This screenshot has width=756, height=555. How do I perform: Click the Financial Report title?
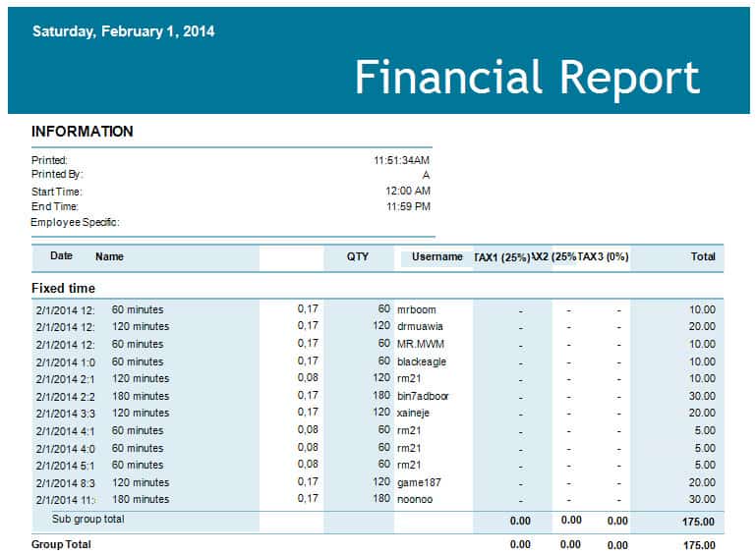[527, 78]
